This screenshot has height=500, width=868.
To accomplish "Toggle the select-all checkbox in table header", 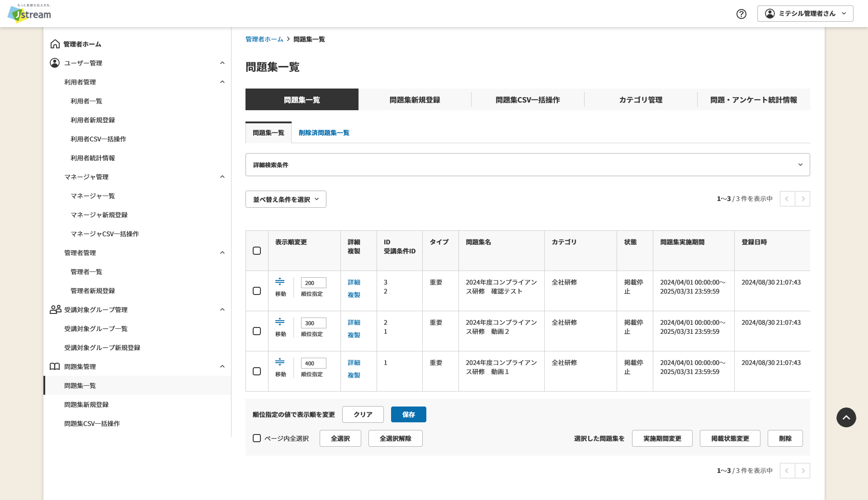I will pyautogui.click(x=257, y=251).
